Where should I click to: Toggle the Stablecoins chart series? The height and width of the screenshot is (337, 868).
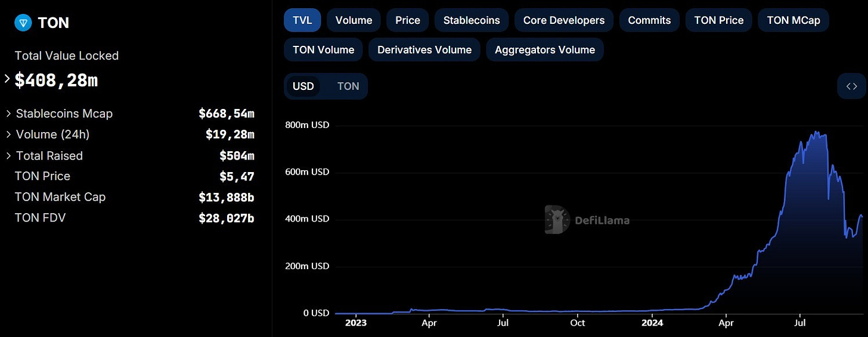pos(472,20)
